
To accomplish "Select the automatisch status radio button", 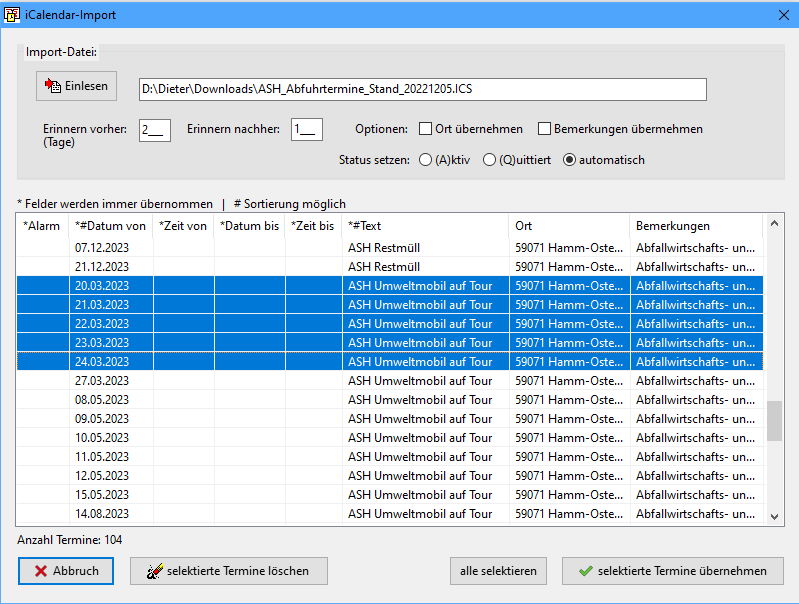I will [x=569, y=160].
